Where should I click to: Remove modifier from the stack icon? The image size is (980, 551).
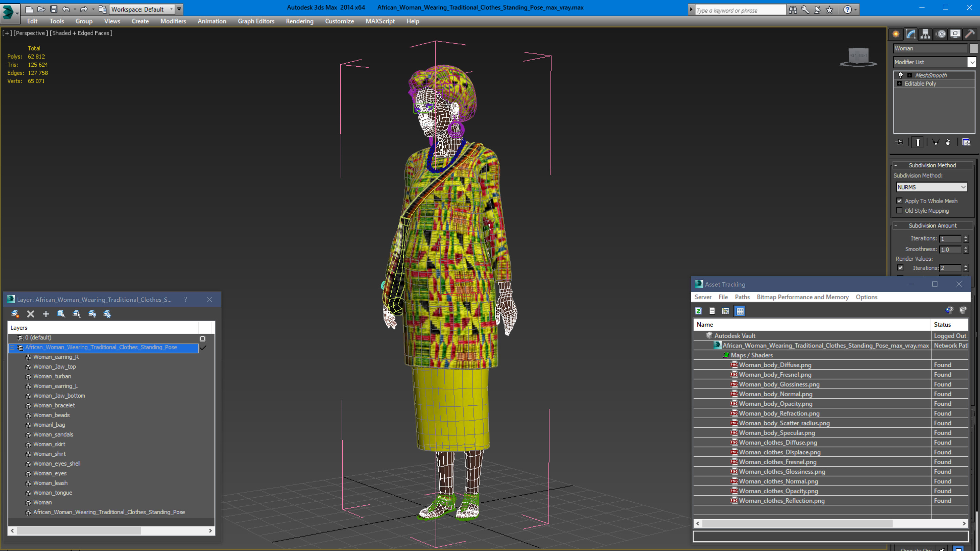pyautogui.click(x=948, y=142)
